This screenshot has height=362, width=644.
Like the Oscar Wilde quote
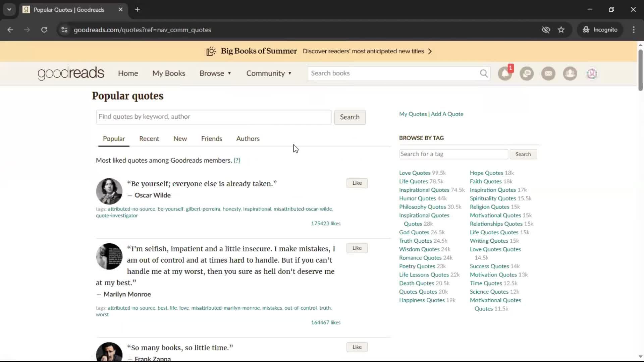(357, 183)
